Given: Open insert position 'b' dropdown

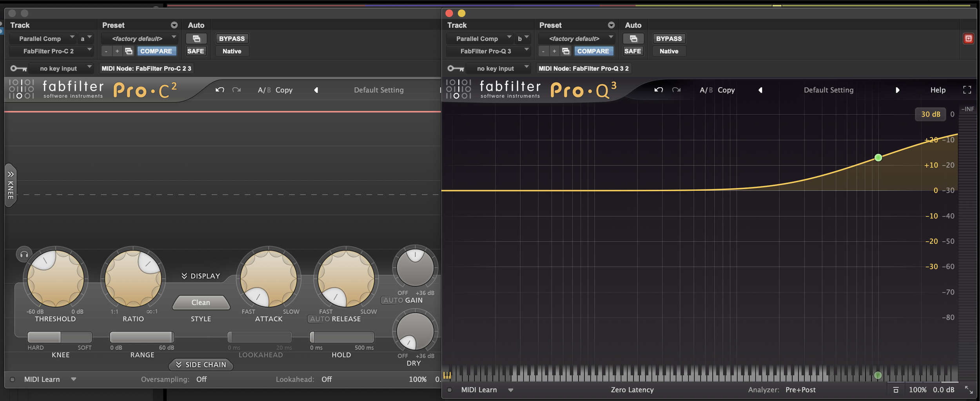Looking at the screenshot, I should click(x=523, y=38).
